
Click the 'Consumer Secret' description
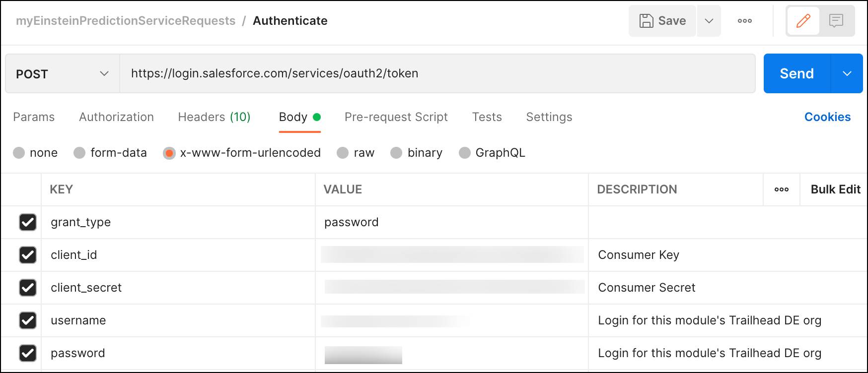click(647, 288)
